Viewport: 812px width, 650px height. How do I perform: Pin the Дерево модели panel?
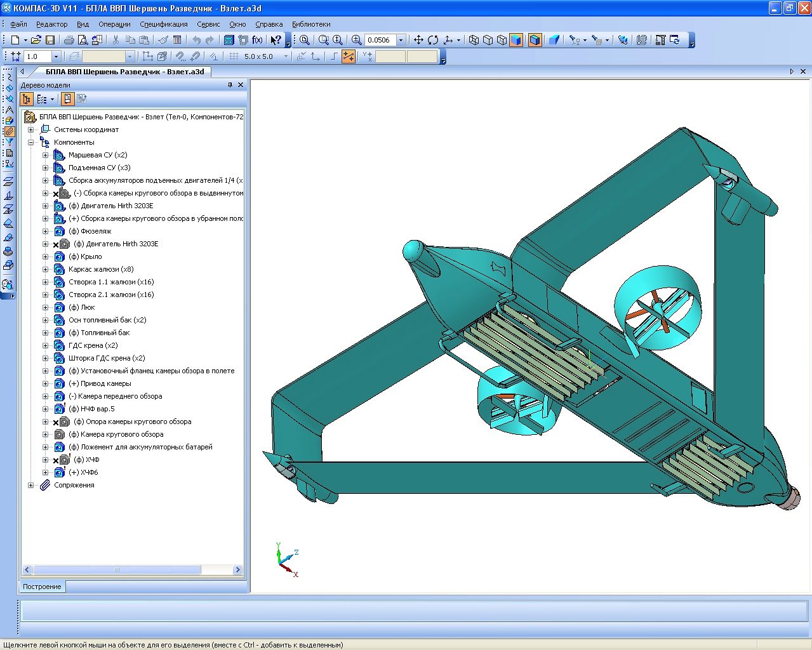pyautogui.click(x=230, y=85)
